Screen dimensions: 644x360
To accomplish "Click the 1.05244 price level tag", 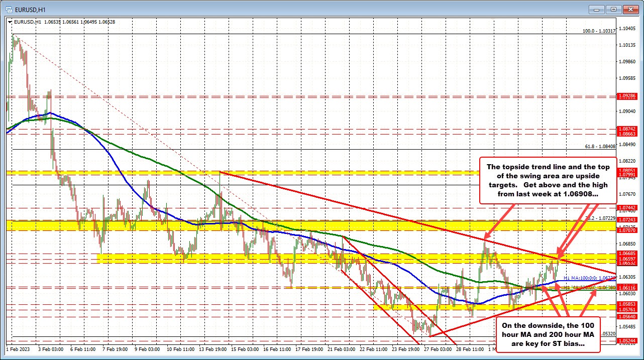I will click(627, 341).
